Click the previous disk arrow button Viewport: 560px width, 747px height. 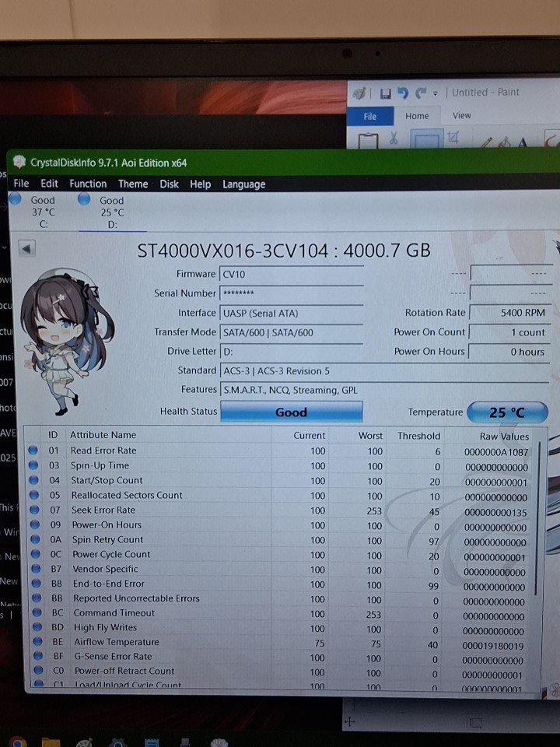click(x=27, y=249)
